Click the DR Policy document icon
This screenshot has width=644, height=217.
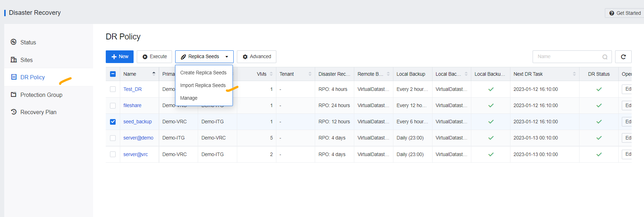pos(14,77)
